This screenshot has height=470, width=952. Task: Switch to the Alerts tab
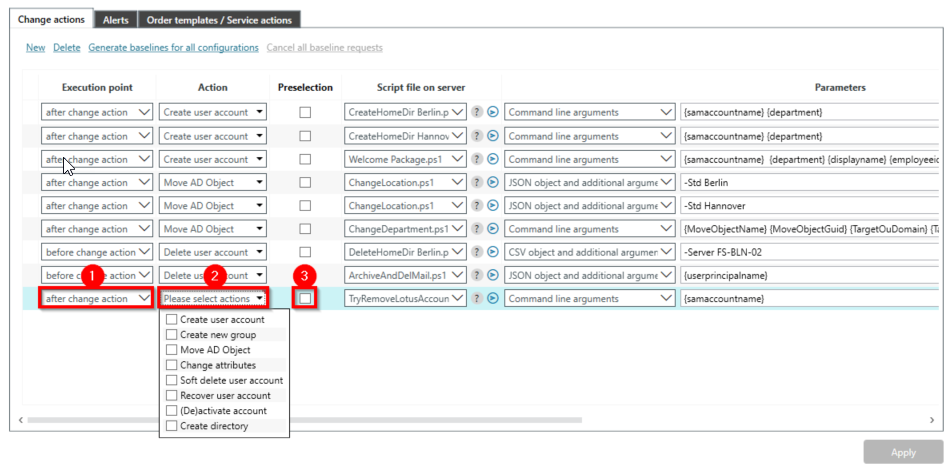(115, 20)
